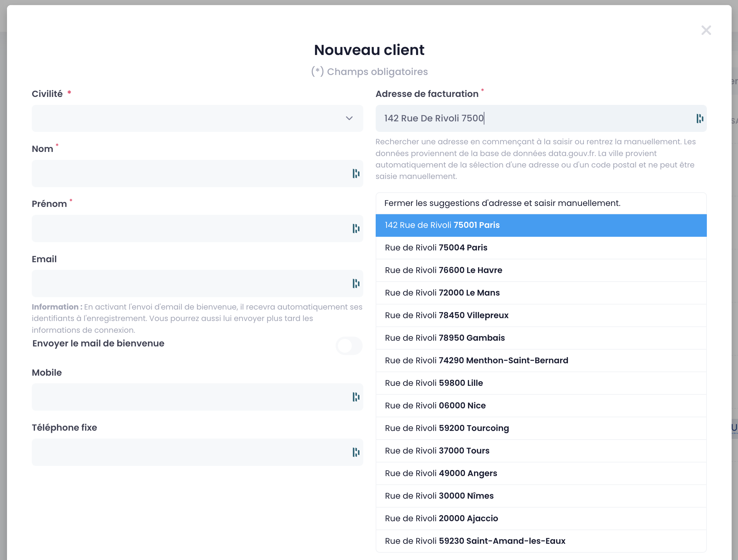Pick Rue de Rivoli 37000 Tours suggestion

click(x=541, y=451)
